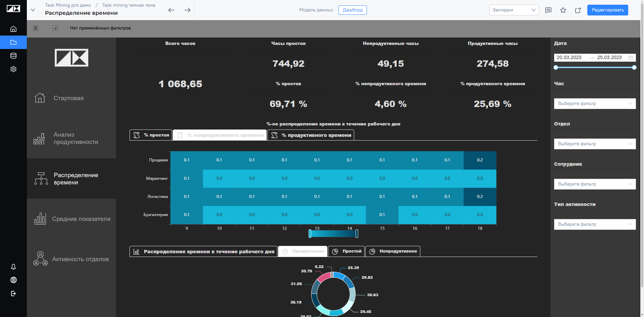
Task: Expand the Отдел filter dropdown
Action: click(x=595, y=144)
